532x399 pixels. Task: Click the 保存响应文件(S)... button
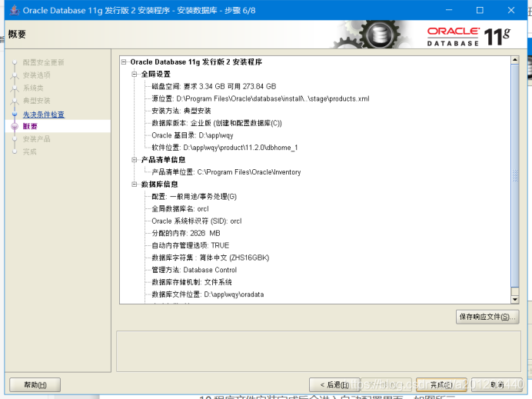coord(487,317)
